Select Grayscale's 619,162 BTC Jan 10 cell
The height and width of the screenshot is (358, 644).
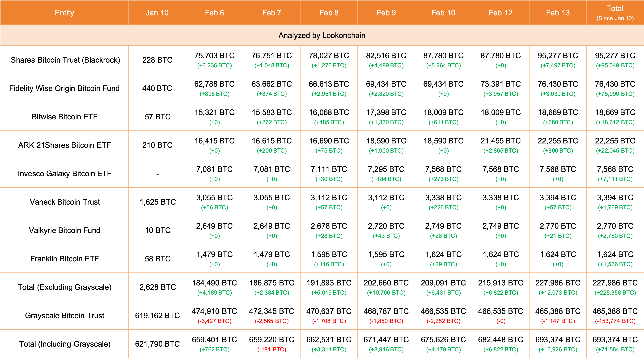click(157, 315)
